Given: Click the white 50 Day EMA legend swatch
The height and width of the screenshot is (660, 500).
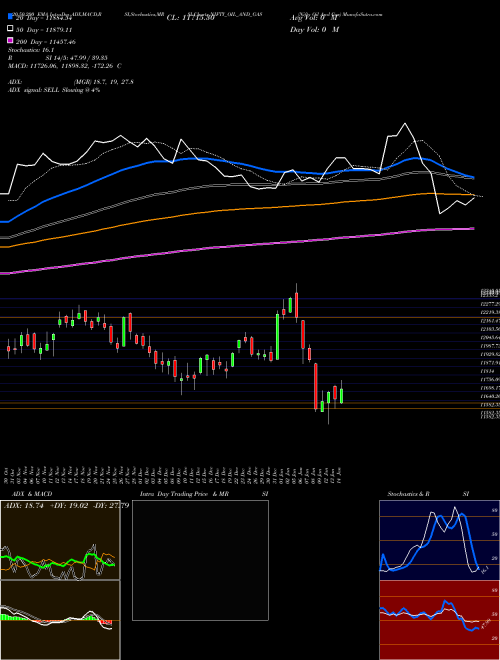Looking at the screenshot, I should 11,29.
